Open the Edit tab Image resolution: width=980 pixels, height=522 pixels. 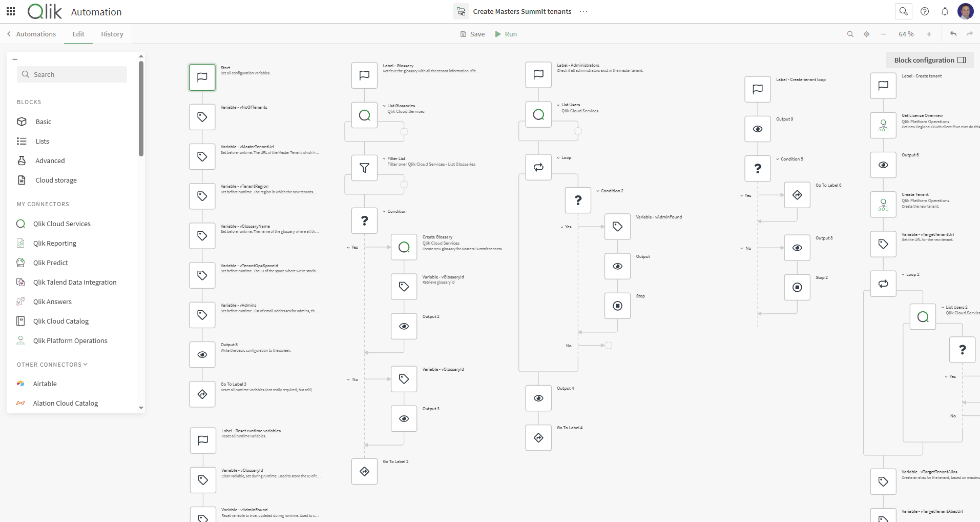coord(78,34)
